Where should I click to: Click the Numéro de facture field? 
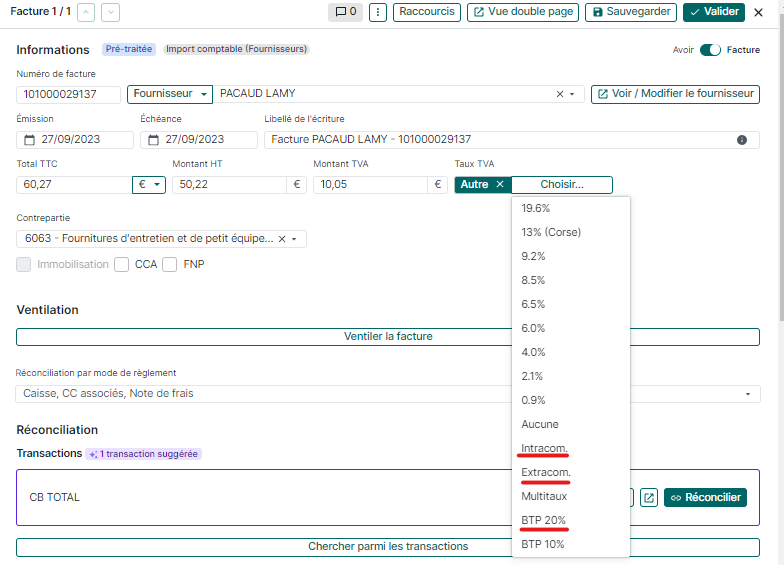pyautogui.click(x=68, y=94)
